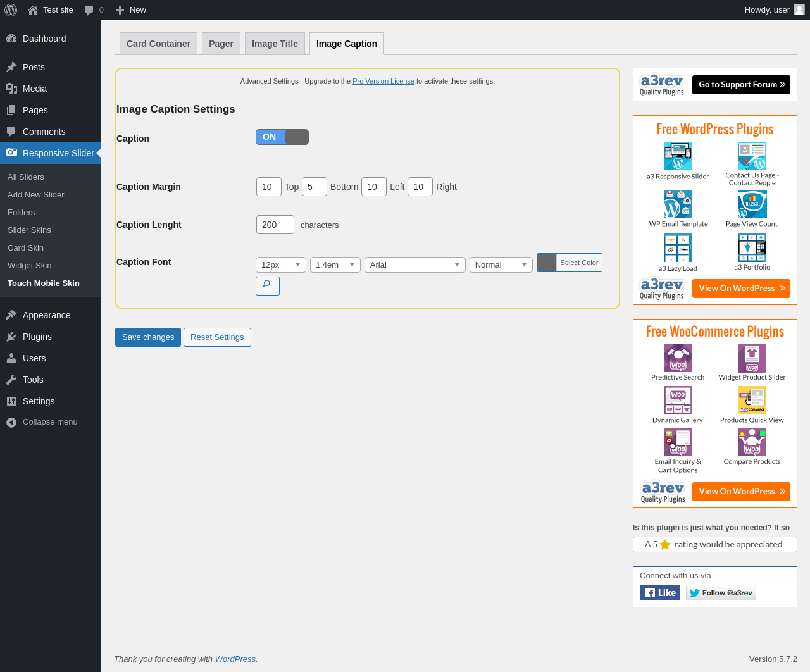810x672 pixels.
Task: Select the Image Caption tab
Action: coord(347,44)
